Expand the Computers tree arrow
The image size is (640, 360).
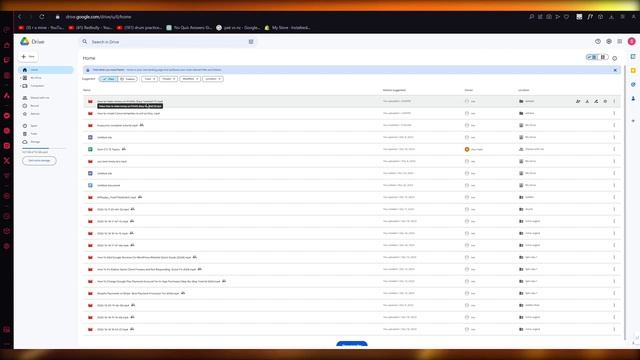coord(20,86)
